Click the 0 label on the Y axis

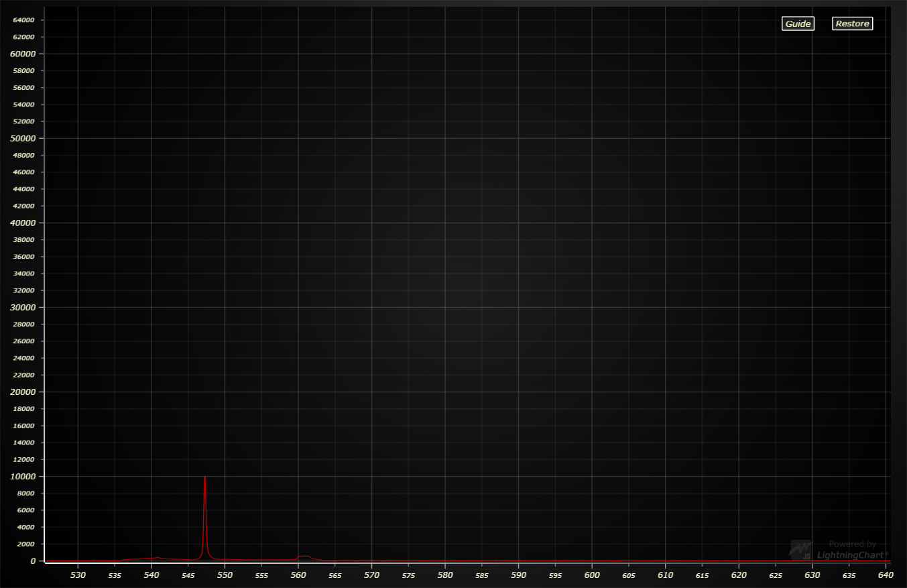point(33,561)
